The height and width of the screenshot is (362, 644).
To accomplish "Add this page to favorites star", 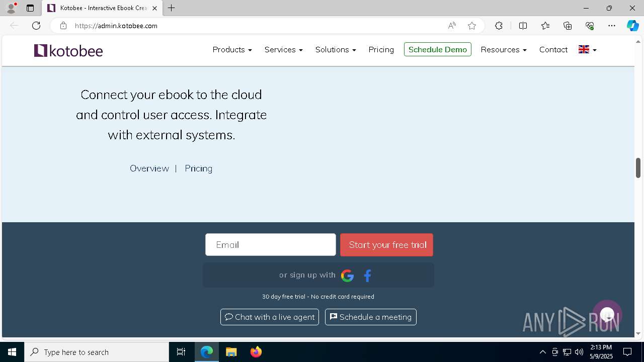I will (472, 26).
